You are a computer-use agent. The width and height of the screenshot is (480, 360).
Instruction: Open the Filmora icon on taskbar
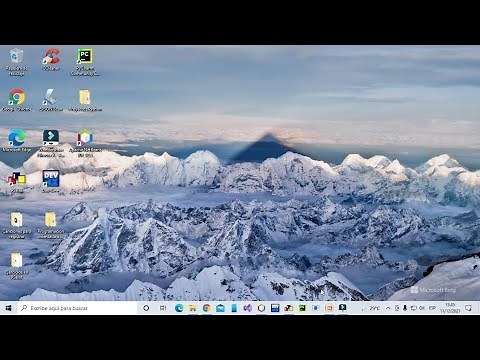343,308
